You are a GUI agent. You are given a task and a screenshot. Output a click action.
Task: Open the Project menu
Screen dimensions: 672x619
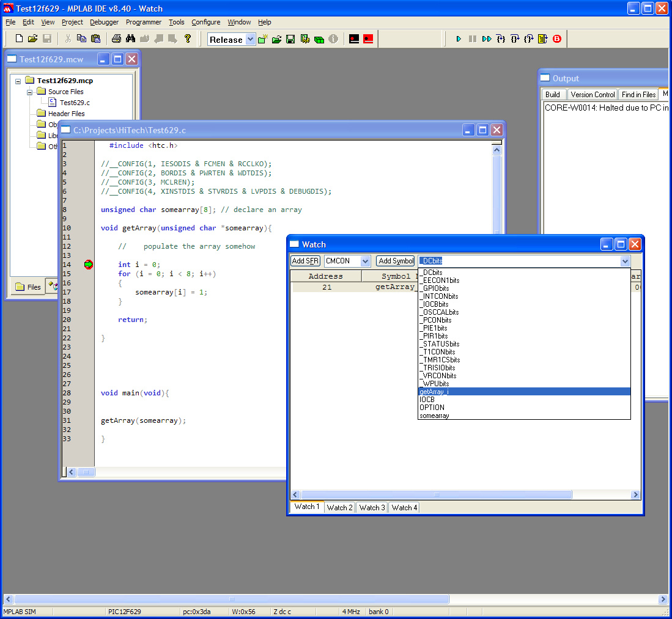pyautogui.click(x=72, y=22)
